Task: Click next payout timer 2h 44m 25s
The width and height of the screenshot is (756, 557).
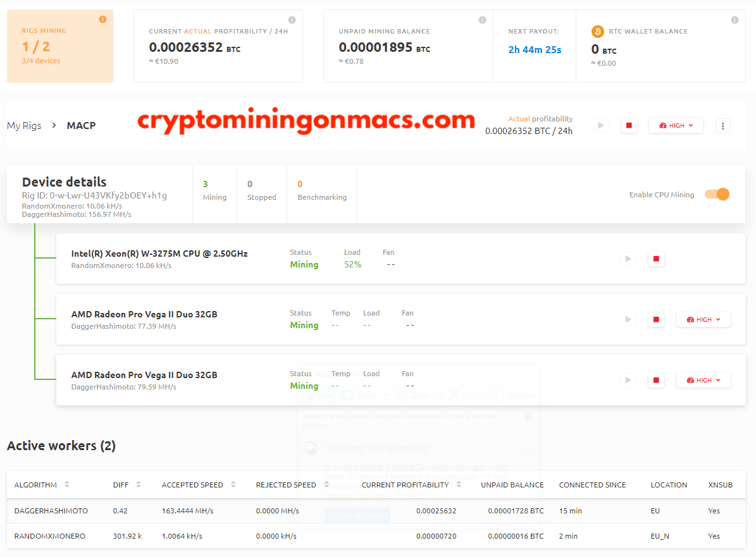Action: [535, 49]
